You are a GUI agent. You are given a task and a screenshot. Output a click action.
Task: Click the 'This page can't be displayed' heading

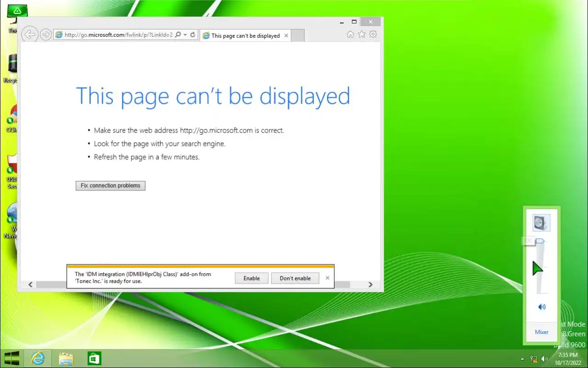coord(213,96)
